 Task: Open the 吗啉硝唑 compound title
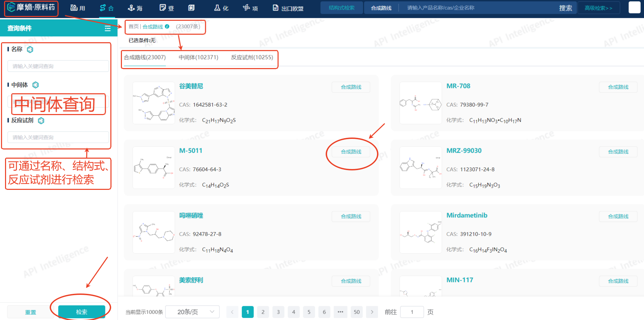[191, 216]
